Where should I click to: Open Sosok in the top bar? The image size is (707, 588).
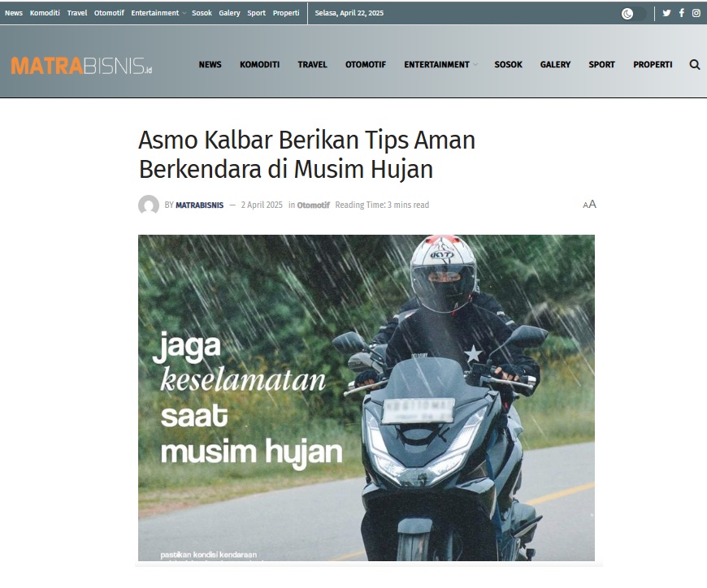pos(202,13)
